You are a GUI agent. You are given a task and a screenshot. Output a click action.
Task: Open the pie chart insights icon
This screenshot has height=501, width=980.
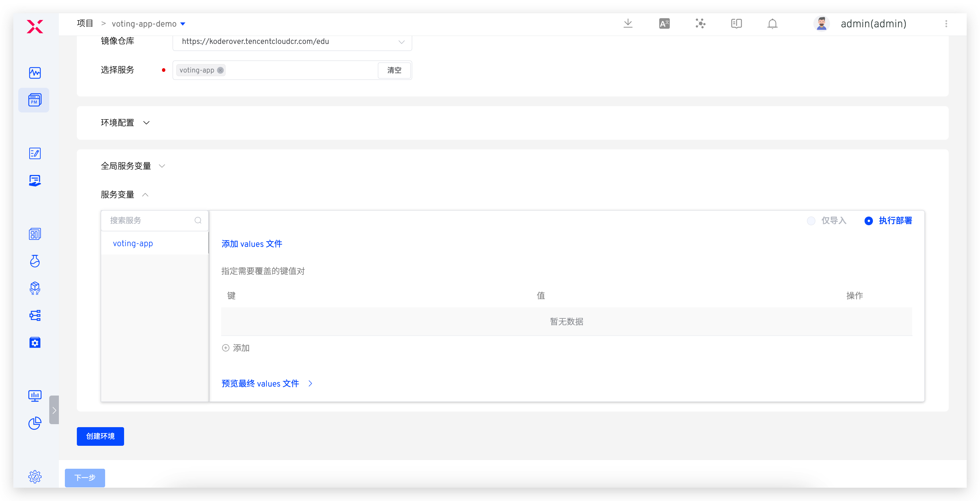tap(35, 423)
